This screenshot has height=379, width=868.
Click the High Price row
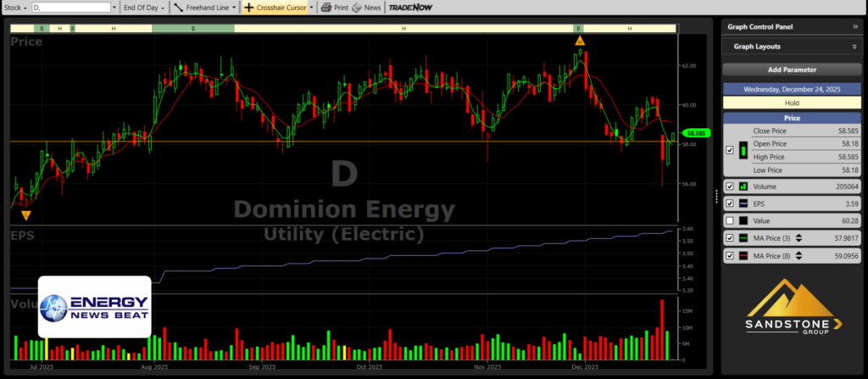point(805,158)
